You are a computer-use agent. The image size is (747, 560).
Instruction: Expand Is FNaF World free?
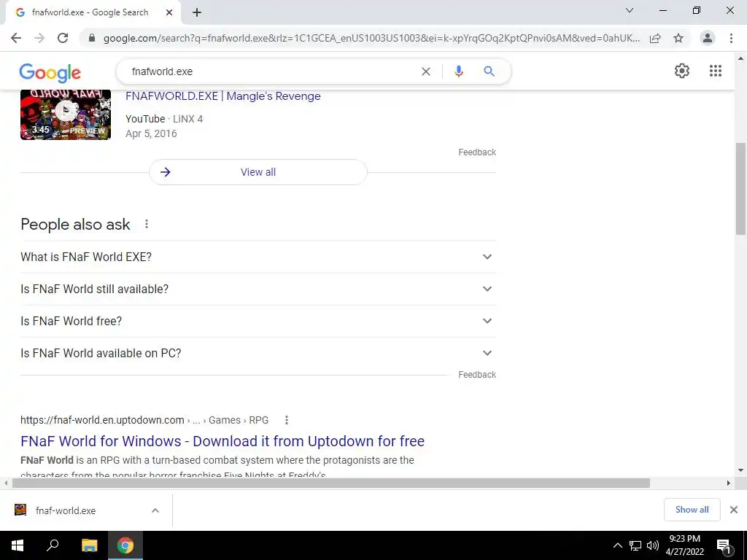(258, 321)
